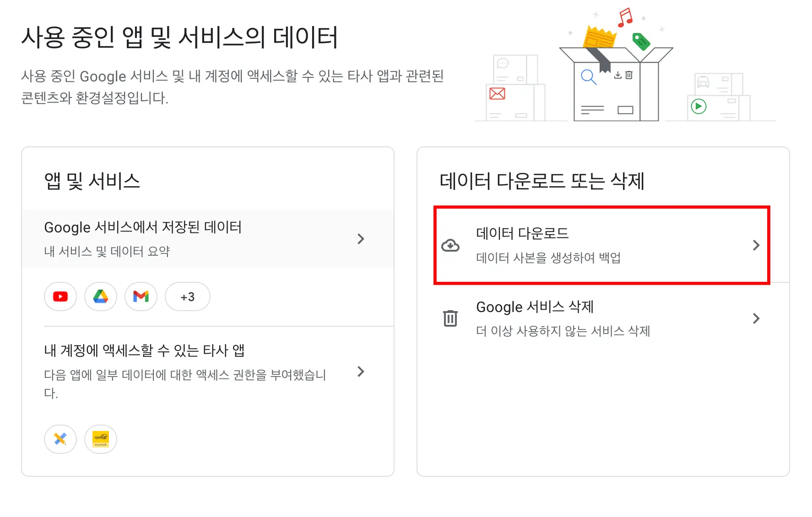The width and height of the screenshot is (812, 517).
Task: Click the 데이터 다운로드 또는 삭제 card heading
Action: pyautogui.click(x=542, y=181)
